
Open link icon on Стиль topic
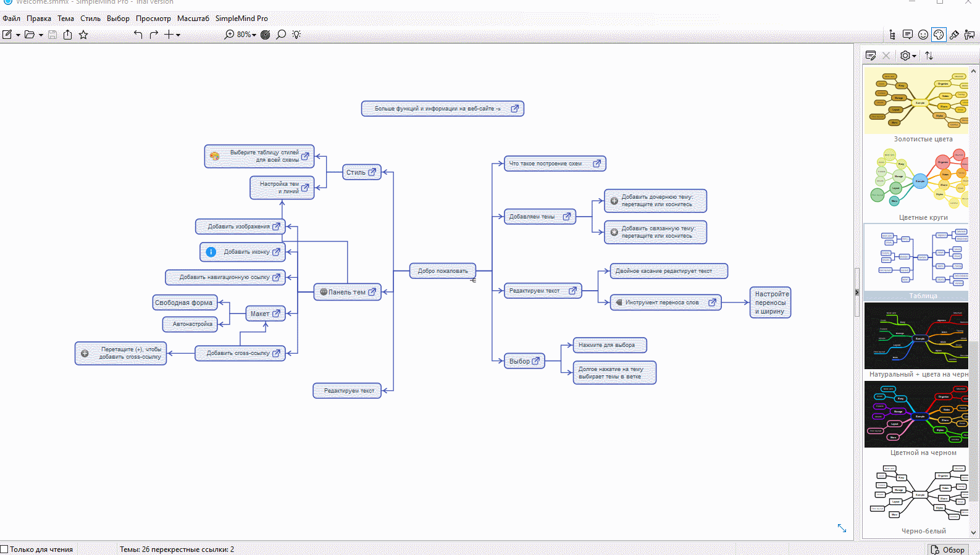pos(372,172)
